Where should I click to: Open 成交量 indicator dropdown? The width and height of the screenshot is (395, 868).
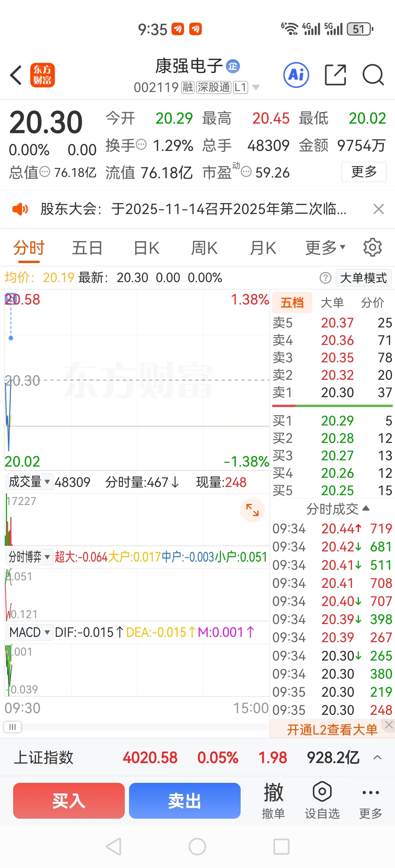click(x=29, y=482)
